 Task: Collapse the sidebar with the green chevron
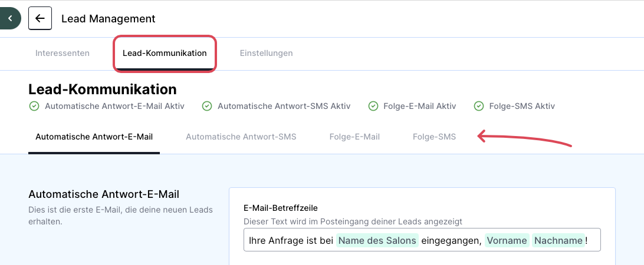10,18
